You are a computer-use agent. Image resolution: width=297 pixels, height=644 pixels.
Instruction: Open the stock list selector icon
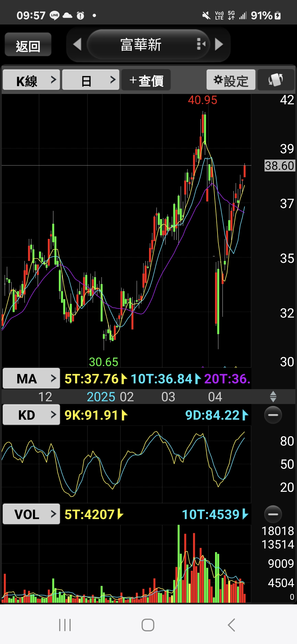(201, 44)
